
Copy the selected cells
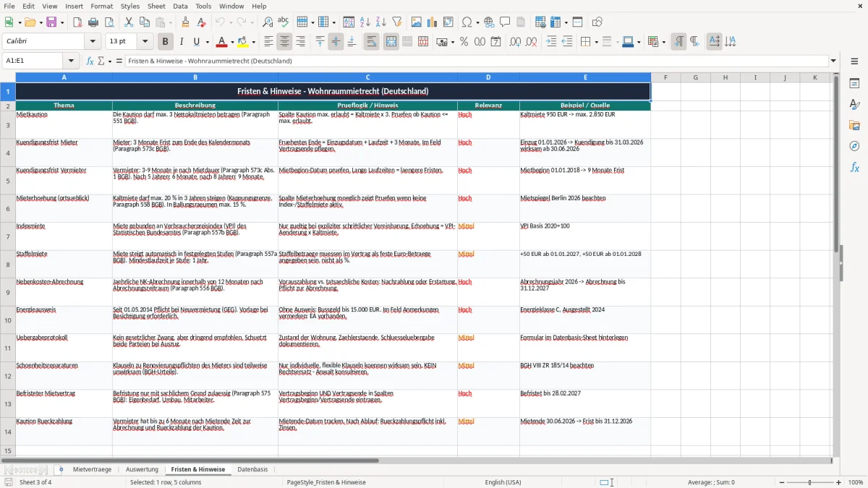145,22
